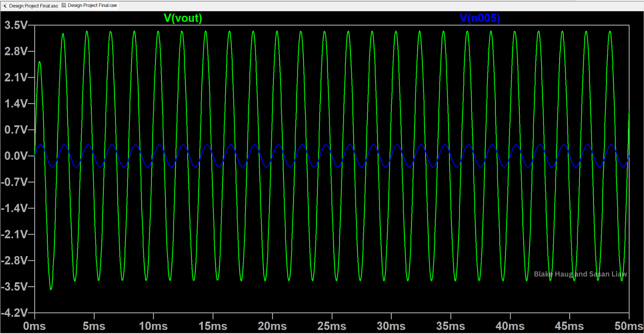
Task: Click the 2.8V vertical axis label
Action: [x=16, y=51]
